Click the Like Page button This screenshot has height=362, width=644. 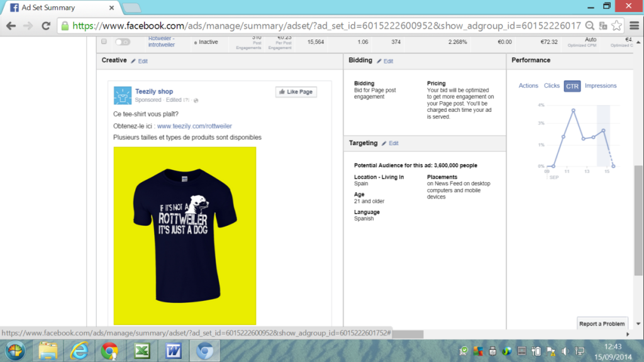(296, 92)
